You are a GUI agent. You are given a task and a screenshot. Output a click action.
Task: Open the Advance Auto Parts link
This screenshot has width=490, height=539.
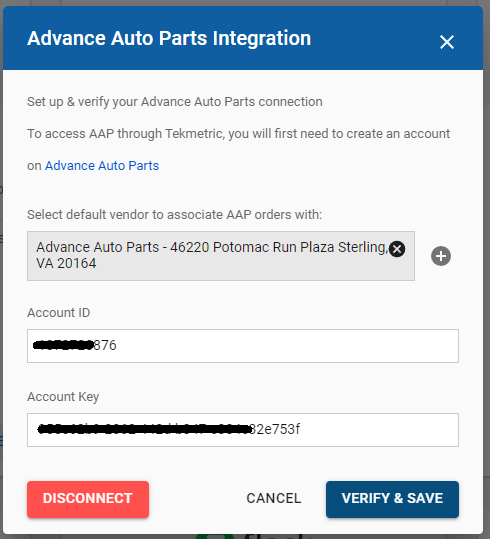click(x=102, y=166)
